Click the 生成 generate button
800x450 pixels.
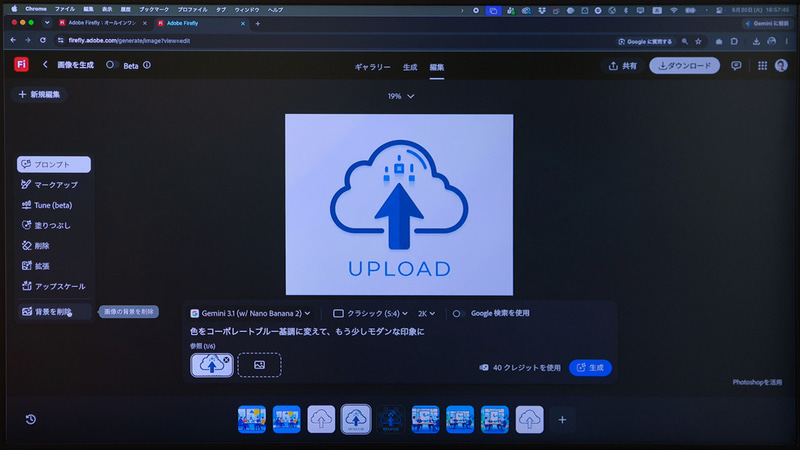tap(590, 368)
